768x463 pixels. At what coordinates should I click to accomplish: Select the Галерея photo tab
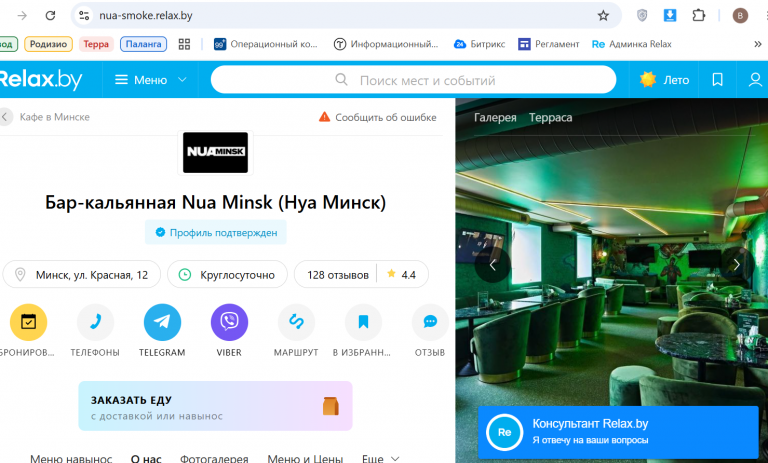click(x=495, y=118)
